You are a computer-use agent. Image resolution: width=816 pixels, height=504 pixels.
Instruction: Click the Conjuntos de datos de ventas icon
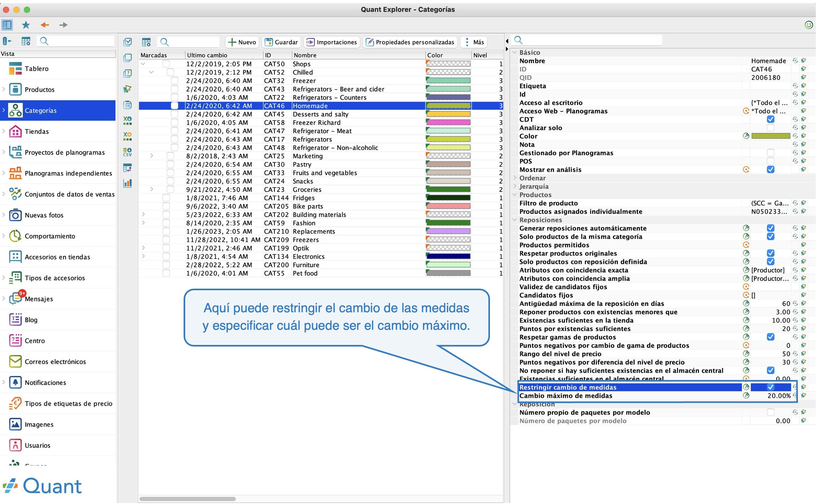pyautogui.click(x=15, y=194)
